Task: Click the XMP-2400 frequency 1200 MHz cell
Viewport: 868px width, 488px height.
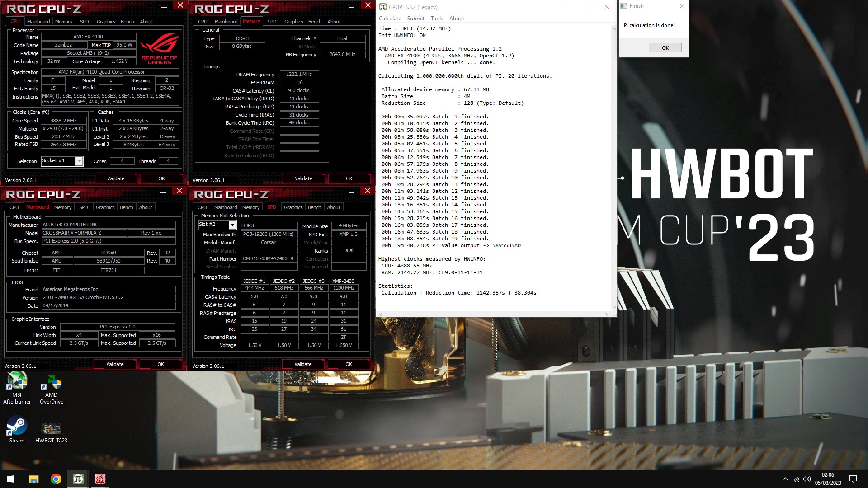Action: point(344,288)
